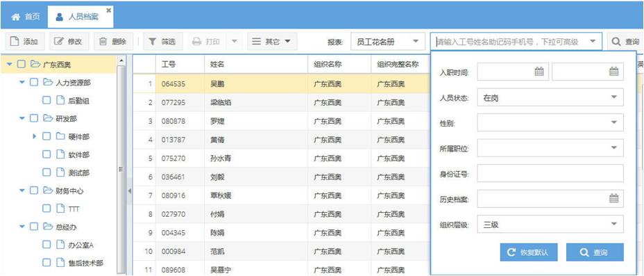This screenshot has height=276, width=644.
Task: Collapse the 研发部 tree node
Action: 22,118
